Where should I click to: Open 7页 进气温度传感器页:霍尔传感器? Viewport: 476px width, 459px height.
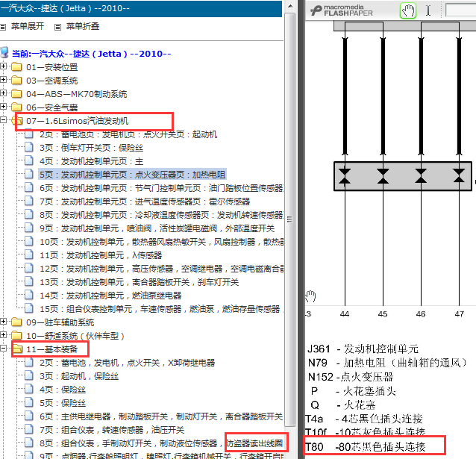145,202
